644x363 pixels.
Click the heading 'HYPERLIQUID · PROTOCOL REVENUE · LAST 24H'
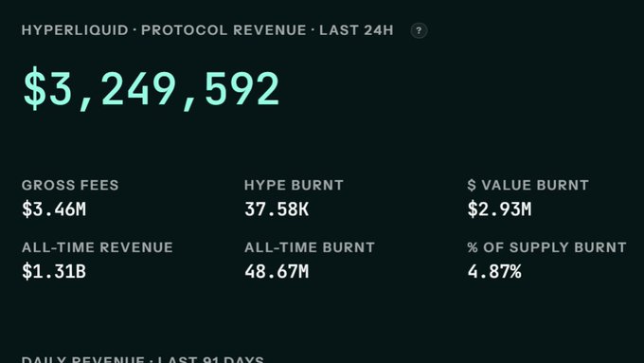[x=207, y=30]
